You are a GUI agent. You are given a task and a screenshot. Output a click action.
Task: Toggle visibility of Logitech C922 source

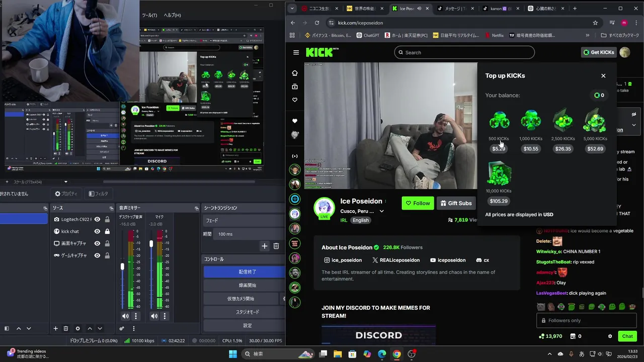pos(97,220)
